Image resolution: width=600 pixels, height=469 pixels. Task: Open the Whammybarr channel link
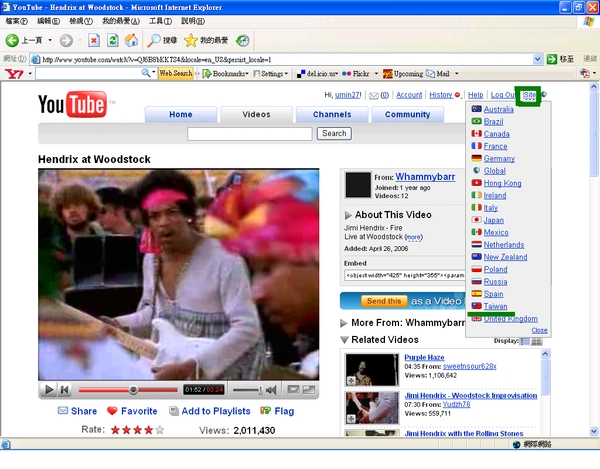(425, 177)
